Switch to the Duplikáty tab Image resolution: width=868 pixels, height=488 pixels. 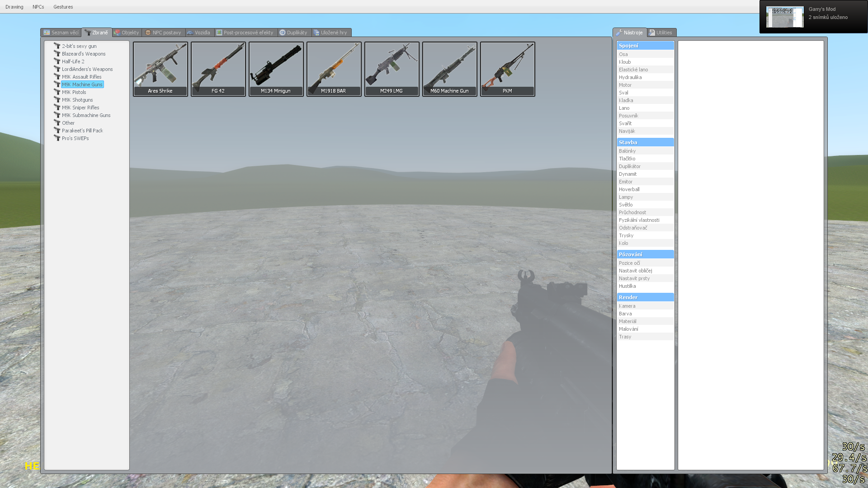point(294,33)
